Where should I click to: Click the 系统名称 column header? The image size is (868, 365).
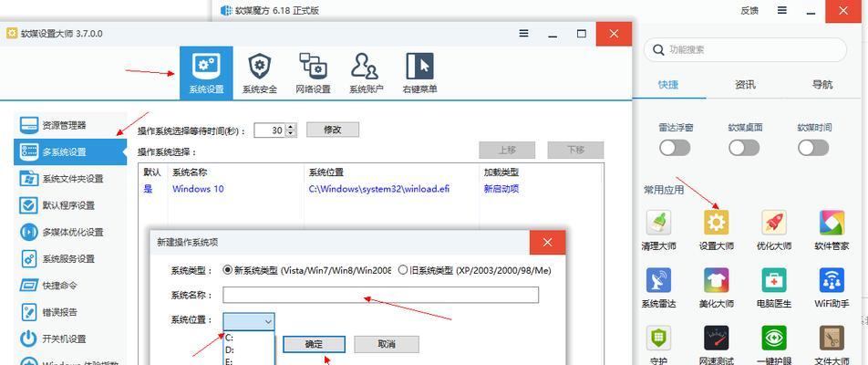190,172
